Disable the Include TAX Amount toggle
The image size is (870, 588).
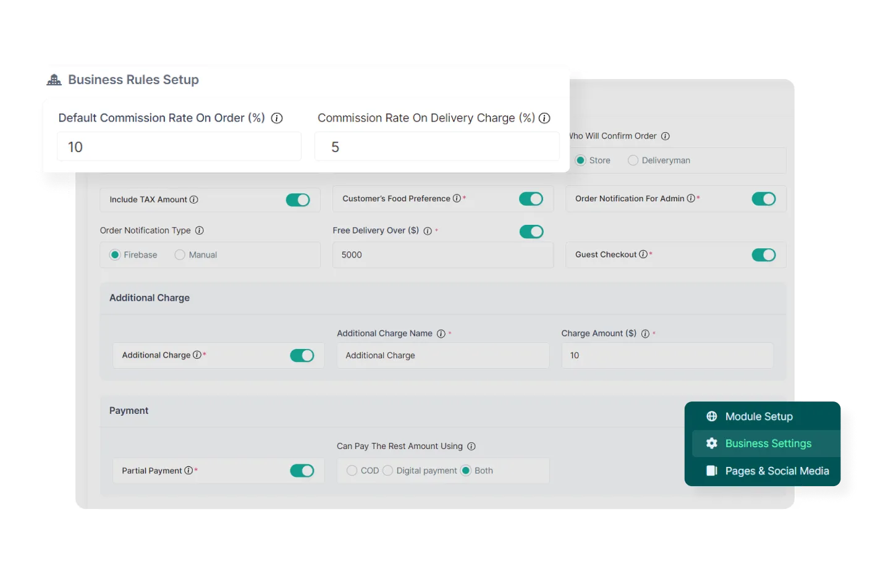coord(298,199)
